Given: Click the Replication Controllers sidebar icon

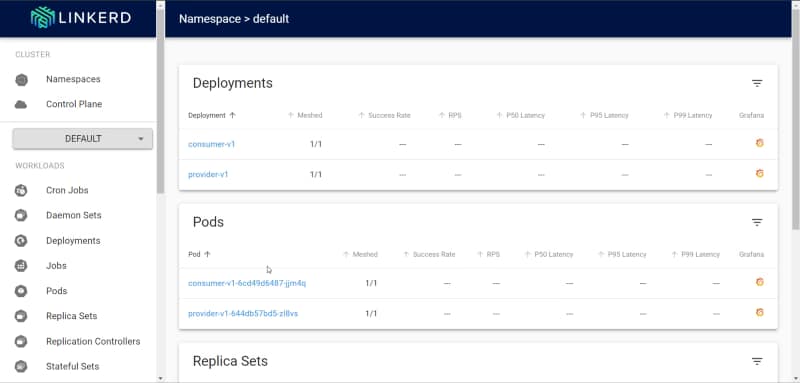Looking at the screenshot, I should pos(21,341).
